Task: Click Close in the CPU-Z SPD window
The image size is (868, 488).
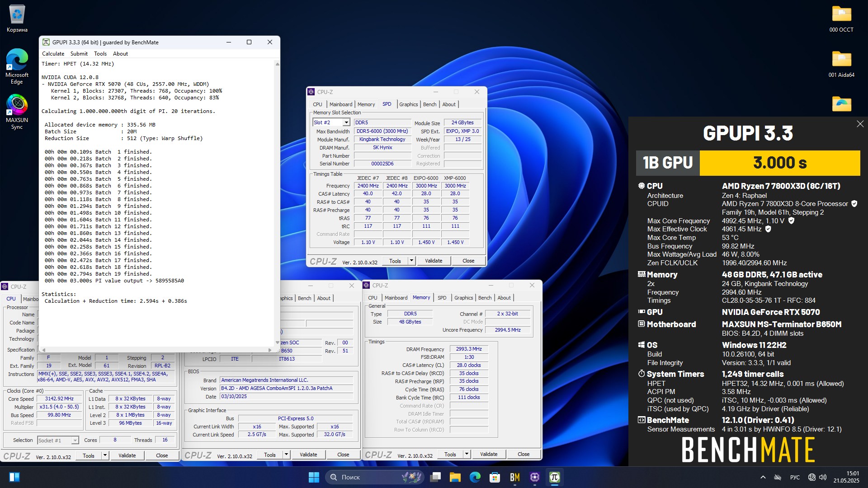Action: [468, 261]
